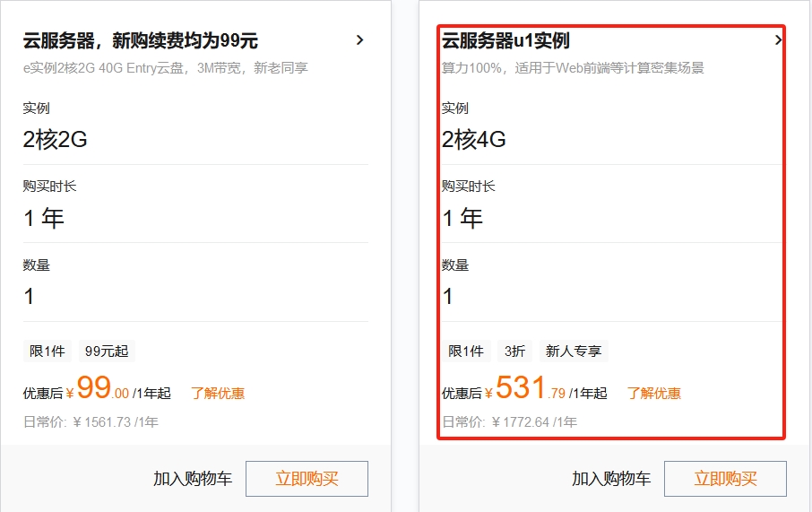Open 了解优惠 link next to 99.00 price

[x=218, y=394]
